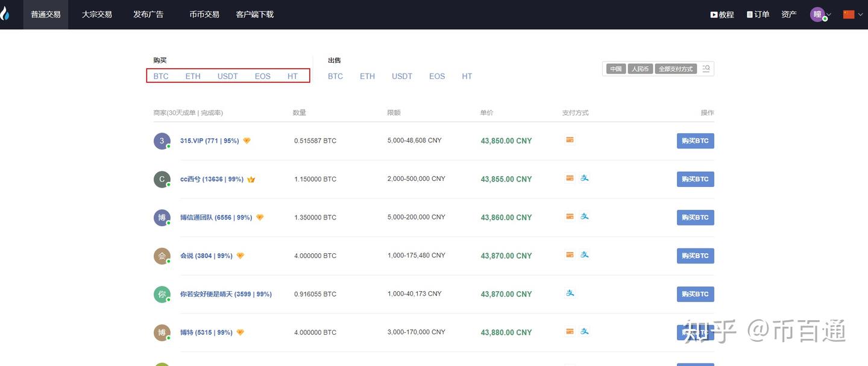
Task: Click the price 43,850.00 CNY
Action: coord(506,141)
